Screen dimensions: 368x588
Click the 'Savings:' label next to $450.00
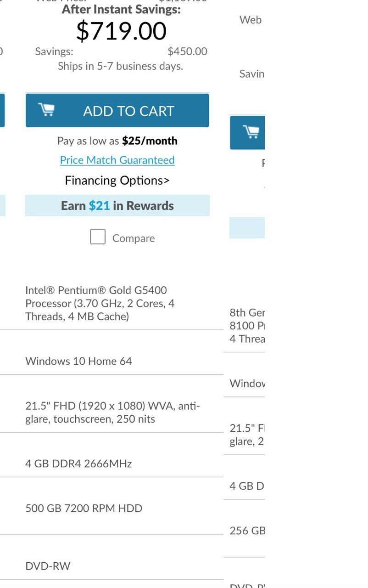54,51
